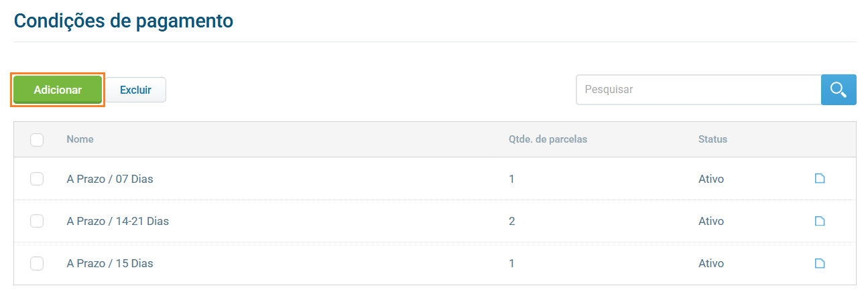Click the magnifier search icon button
The image size is (868, 298).
coord(839,90)
